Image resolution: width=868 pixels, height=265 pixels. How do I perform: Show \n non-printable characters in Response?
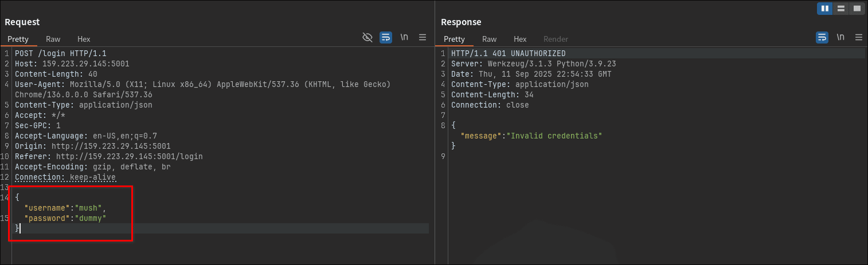[840, 38]
